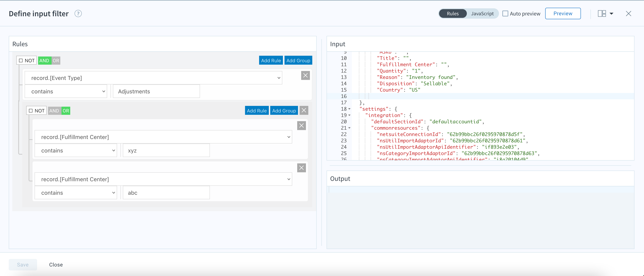Open contains operator dropdown for Adjustments rule
Screen dimensions: 644x276
coord(66,91)
